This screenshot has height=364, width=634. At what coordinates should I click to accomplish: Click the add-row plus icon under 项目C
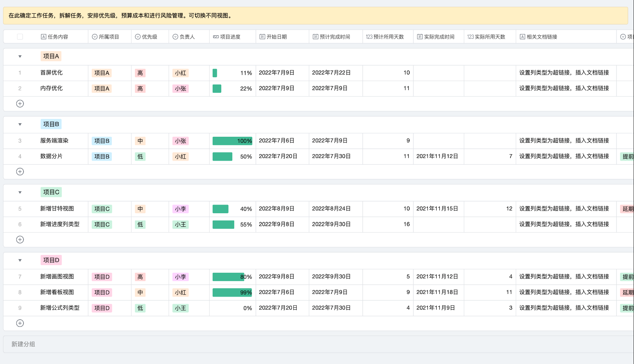pos(20,240)
